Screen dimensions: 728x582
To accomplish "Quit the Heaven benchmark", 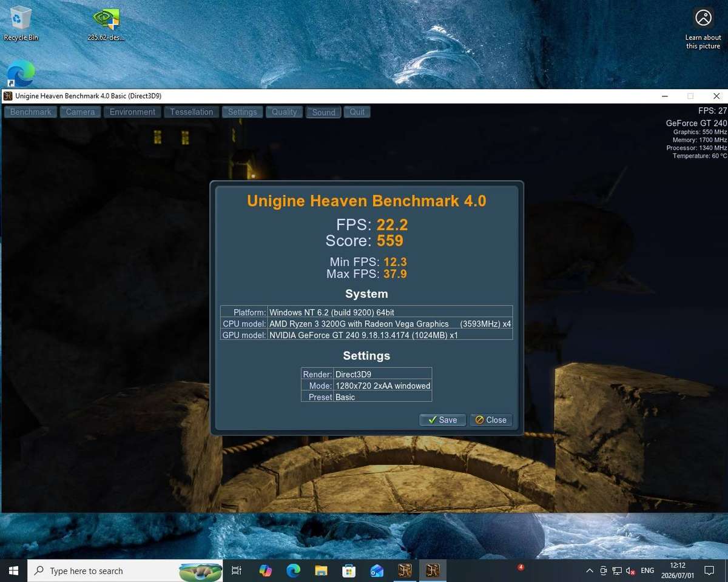I will click(357, 112).
